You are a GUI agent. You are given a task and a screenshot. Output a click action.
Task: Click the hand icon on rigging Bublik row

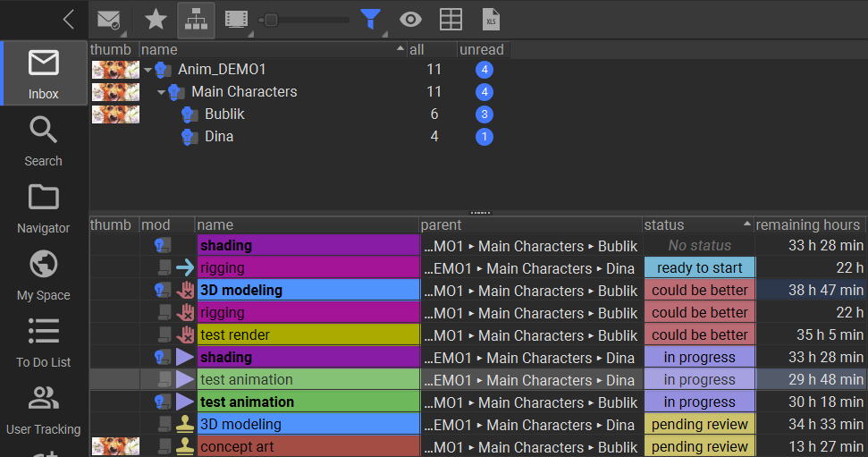(x=185, y=312)
